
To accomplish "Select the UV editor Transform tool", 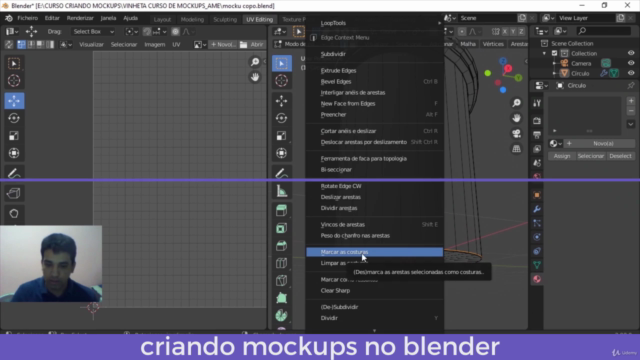I will click(x=14, y=153).
